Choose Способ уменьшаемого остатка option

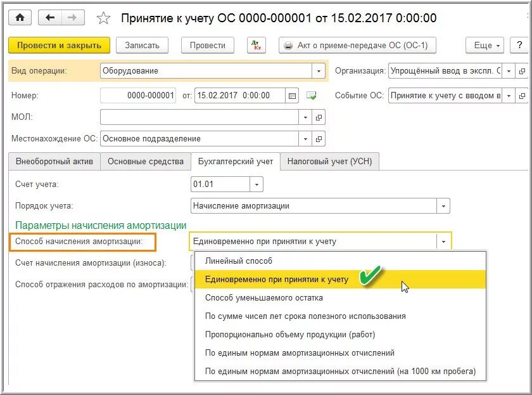coord(340,298)
